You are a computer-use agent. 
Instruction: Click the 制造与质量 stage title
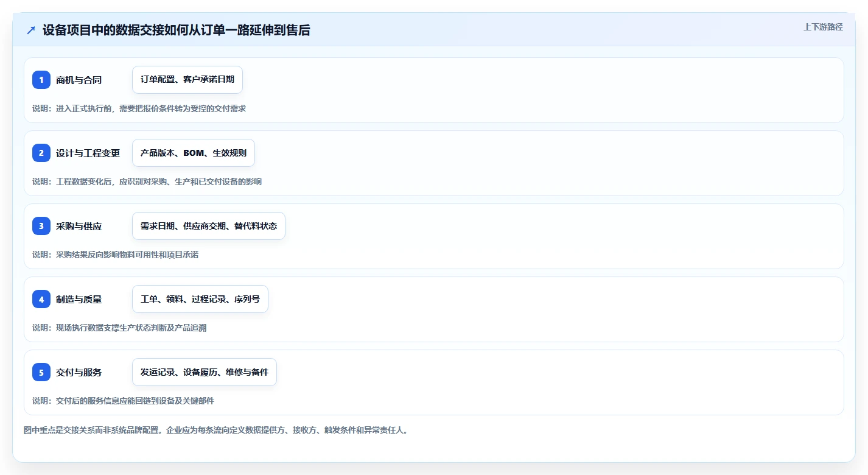click(x=79, y=299)
